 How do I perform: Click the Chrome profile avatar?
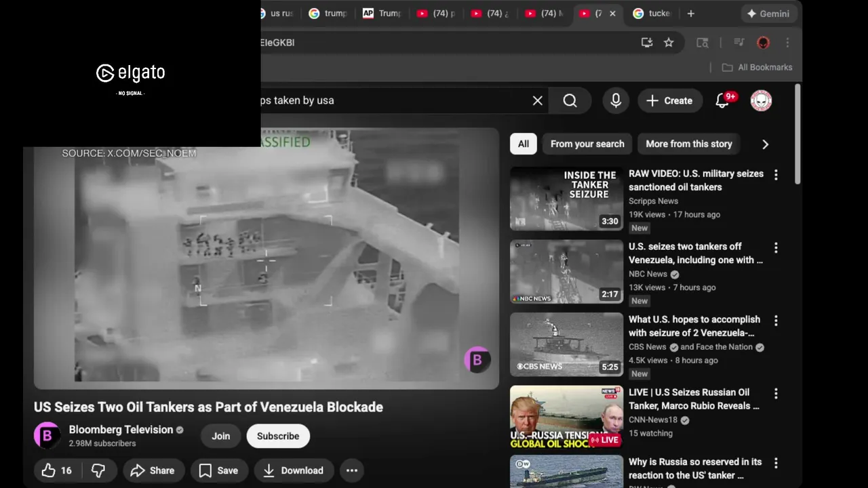pyautogui.click(x=763, y=42)
